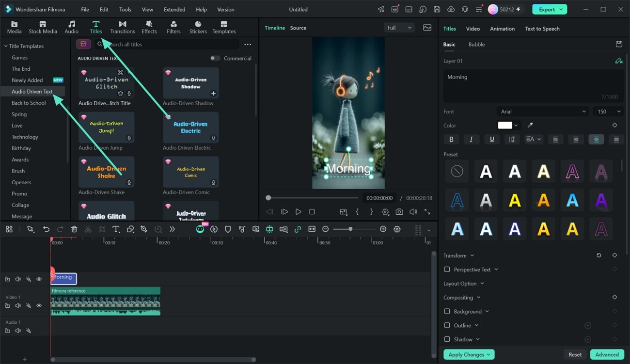Open the Full preview quality dropdown
This screenshot has width=630, height=364.
tap(399, 28)
